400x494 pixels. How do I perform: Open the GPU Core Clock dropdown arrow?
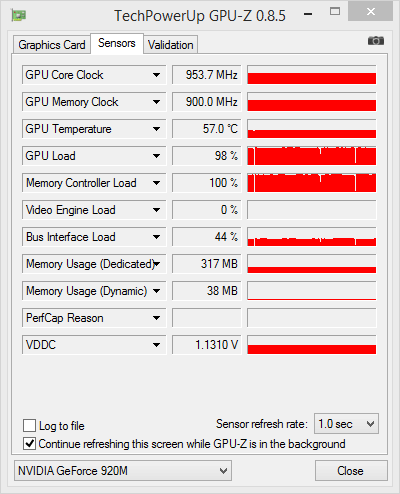[x=156, y=75]
